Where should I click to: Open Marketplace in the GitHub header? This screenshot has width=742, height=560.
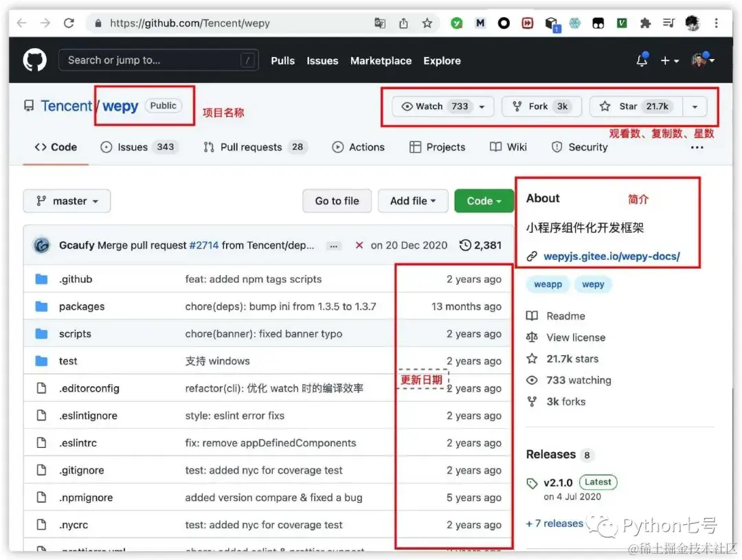click(381, 60)
